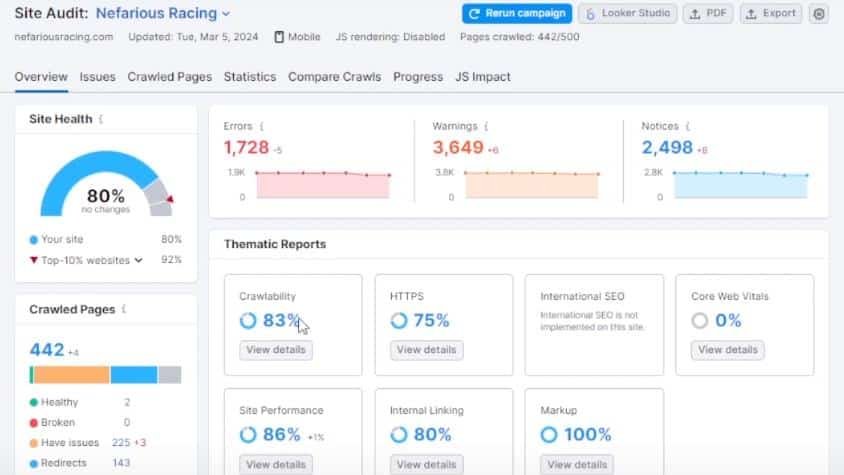Switch to the Issues tab

(x=97, y=77)
